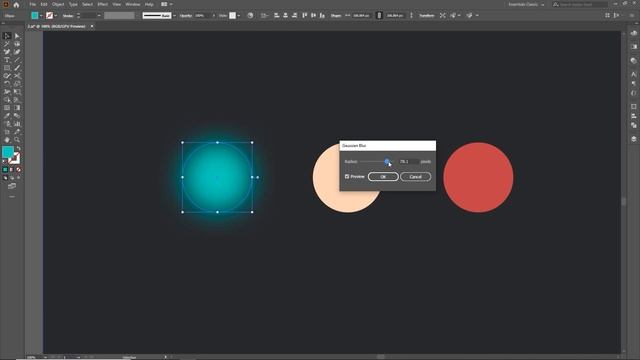The width and height of the screenshot is (640, 360).
Task: Toggle constrain width and height proportions link
Action: click(379, 16)
